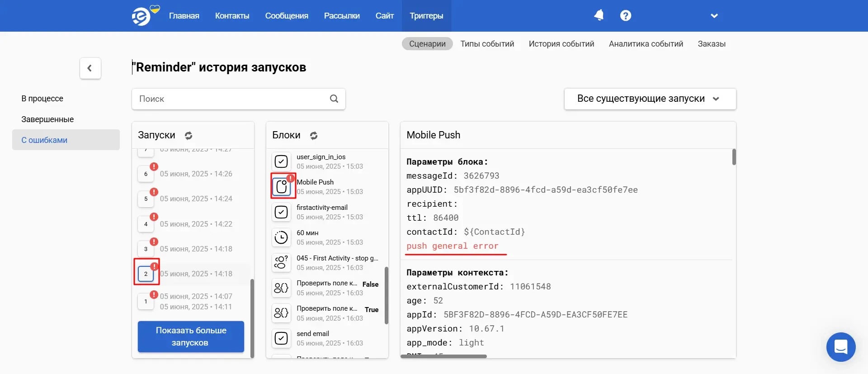
Task: Select launch number 5 box
Action: point(146,199)
